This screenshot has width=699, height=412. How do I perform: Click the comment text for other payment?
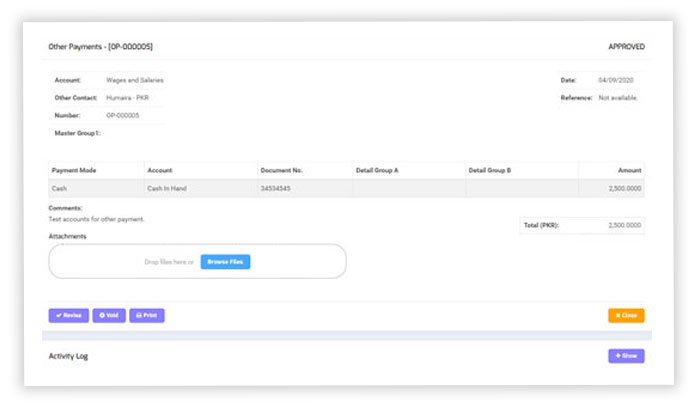[96, 219]
